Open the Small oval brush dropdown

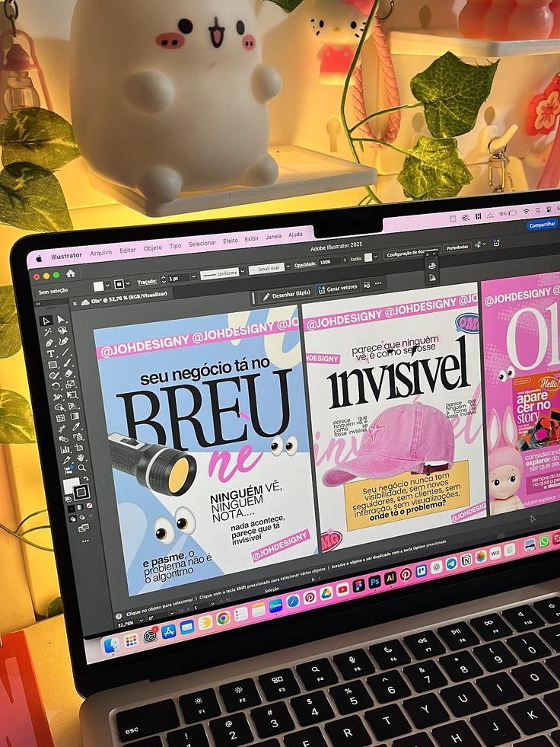tap(288, 267)
